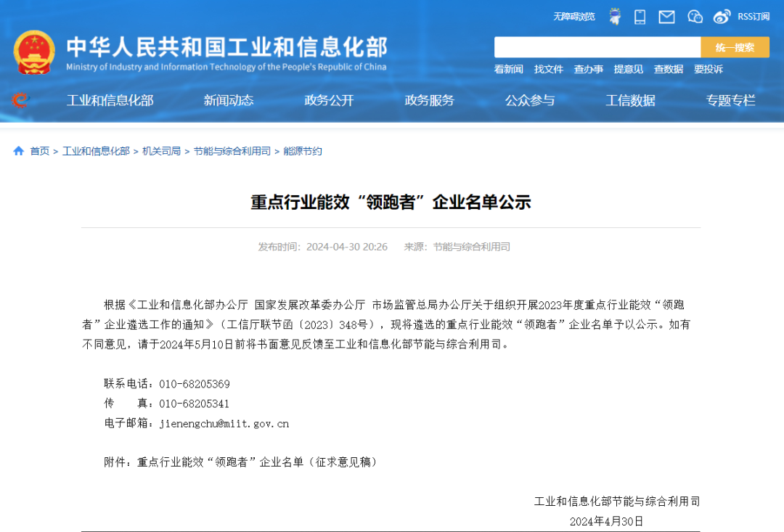This screenshot has width=784, height=532.
Task: Open the Weibo icon in the header
Action: click(x=722, y=17)
